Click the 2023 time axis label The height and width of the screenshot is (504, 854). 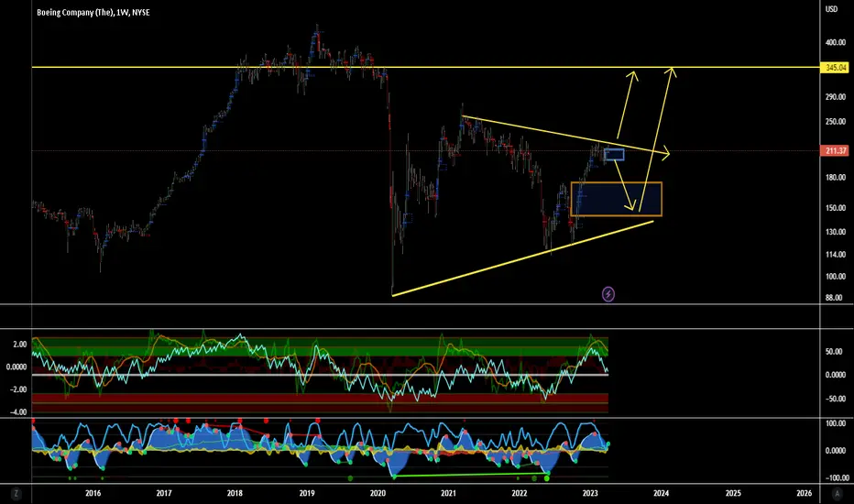coord(590,493)
